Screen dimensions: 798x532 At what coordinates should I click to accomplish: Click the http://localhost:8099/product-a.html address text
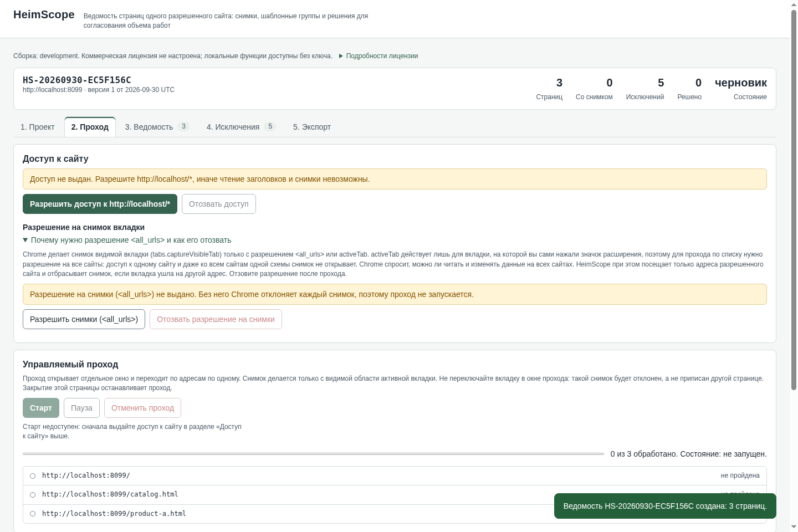coord(114,514)
